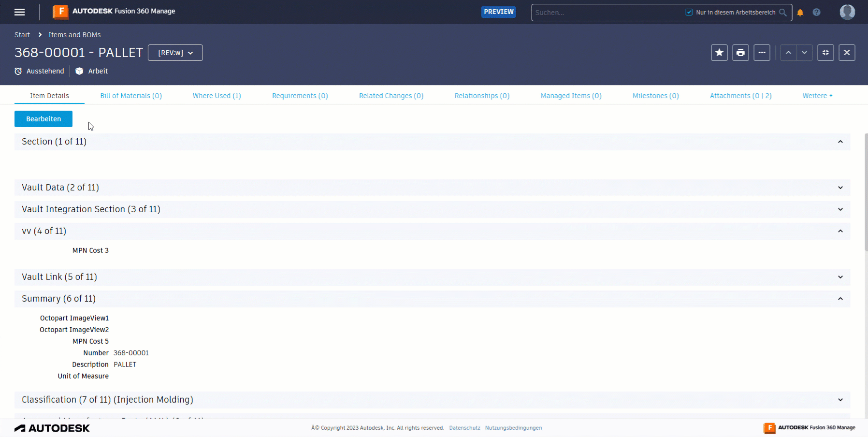
Task: Open the Attachments tab
Action: (741, 96)
